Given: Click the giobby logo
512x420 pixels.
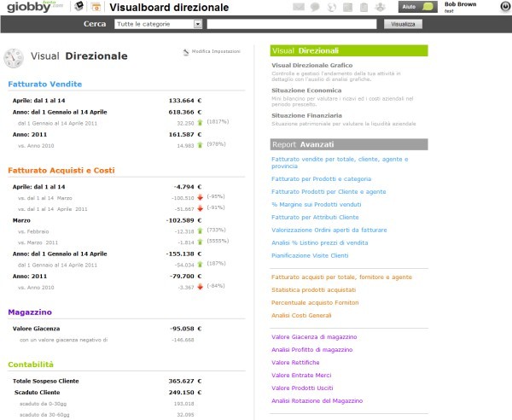Looking at the screenshot, I should pos(35,7).
